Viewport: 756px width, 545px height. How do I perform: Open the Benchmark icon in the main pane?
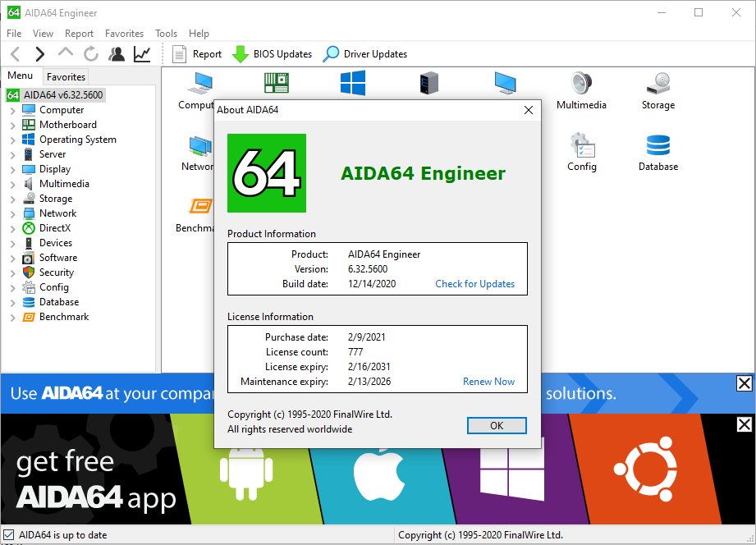tap(200, 206)
